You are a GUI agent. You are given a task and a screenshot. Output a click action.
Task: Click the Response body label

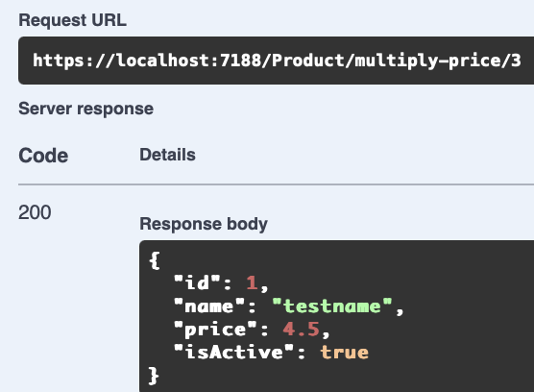point(204,224)
